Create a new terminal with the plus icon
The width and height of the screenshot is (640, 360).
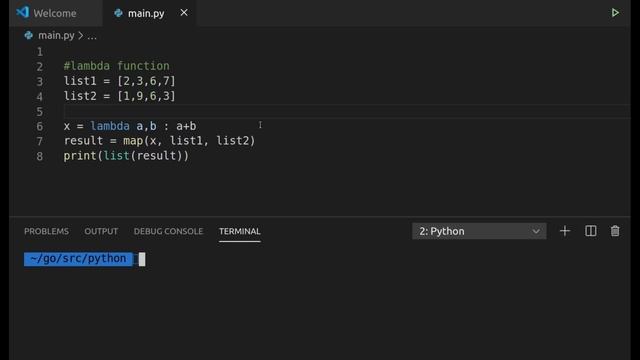pyautogui.click(x=564, y=231)
